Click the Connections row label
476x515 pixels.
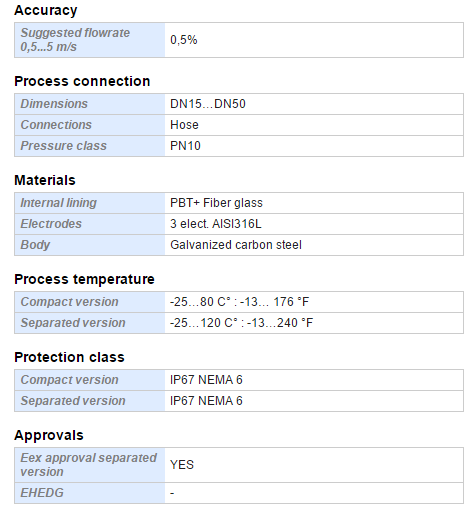(x=56, y=125)
